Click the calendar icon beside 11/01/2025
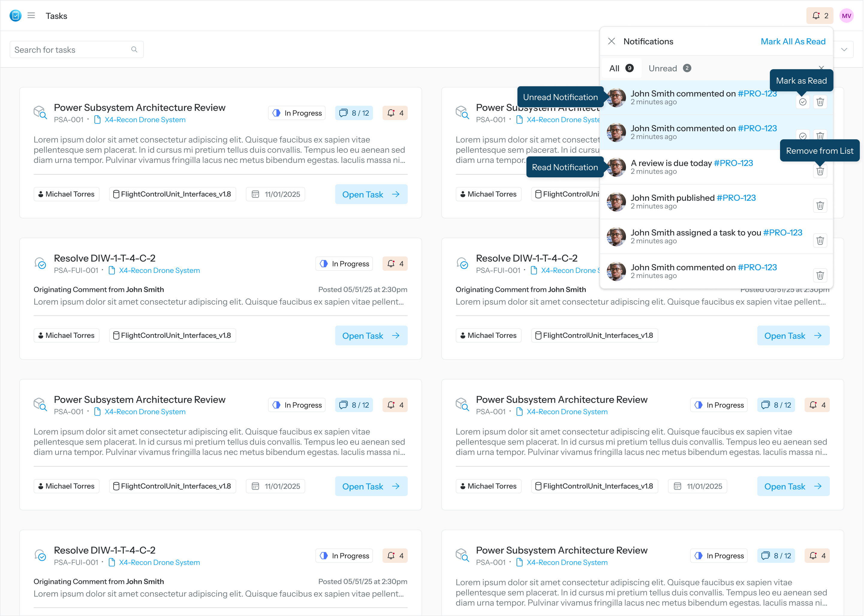Image resolution: width=864 pixels, height=616 pixels. (x=256, y=194)
